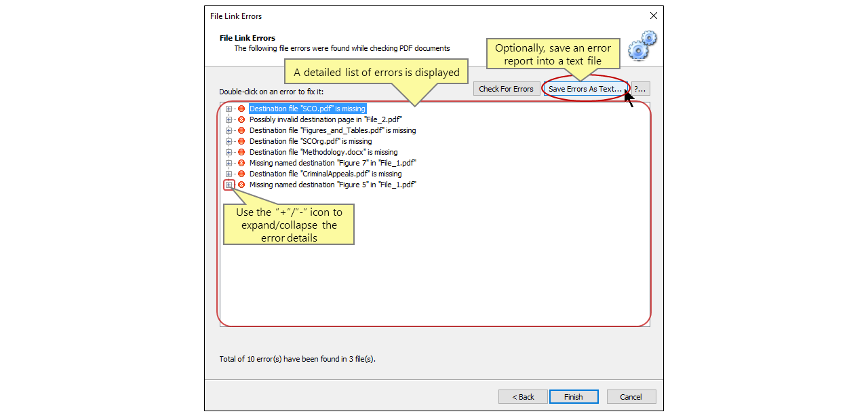Open help via the "?..." button
The image size is (868, 418).
coord(639,88)
